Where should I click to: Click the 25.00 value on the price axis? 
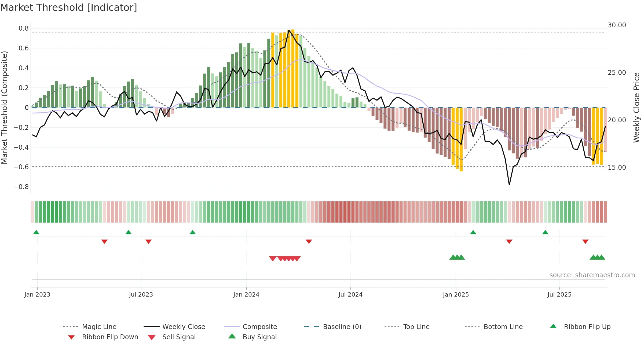click(617, 73)
